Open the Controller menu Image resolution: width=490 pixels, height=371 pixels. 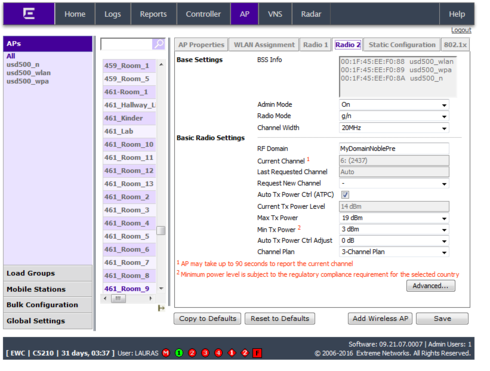[x=203, y=14]
